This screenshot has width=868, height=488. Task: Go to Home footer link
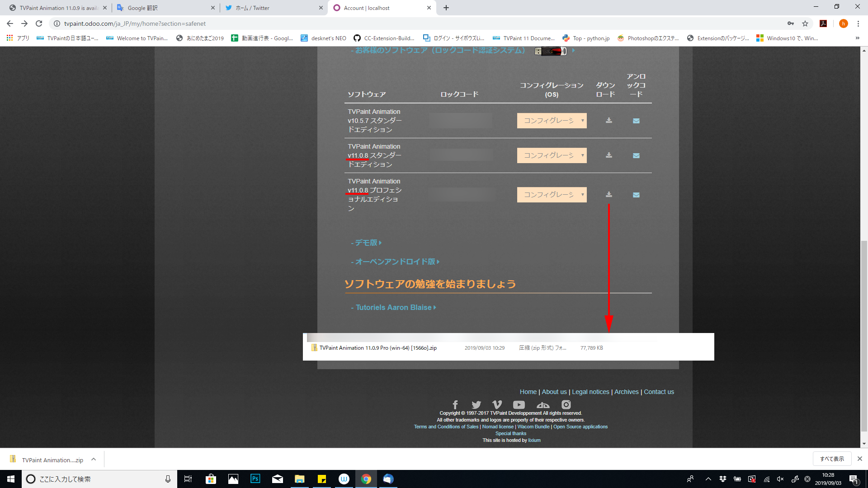(x=528, y=392)
